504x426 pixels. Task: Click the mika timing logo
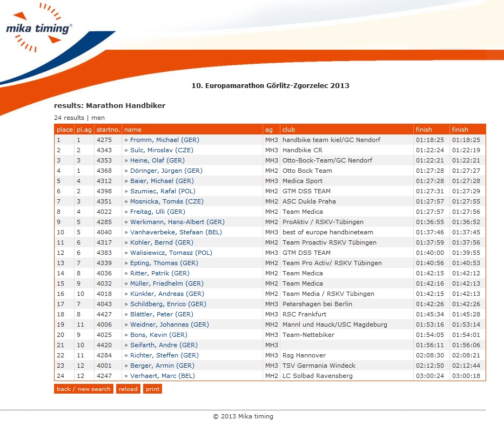[39, 28]
